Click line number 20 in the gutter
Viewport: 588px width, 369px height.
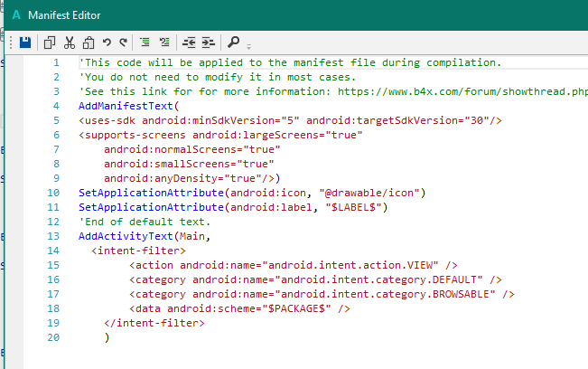point(53,337)
